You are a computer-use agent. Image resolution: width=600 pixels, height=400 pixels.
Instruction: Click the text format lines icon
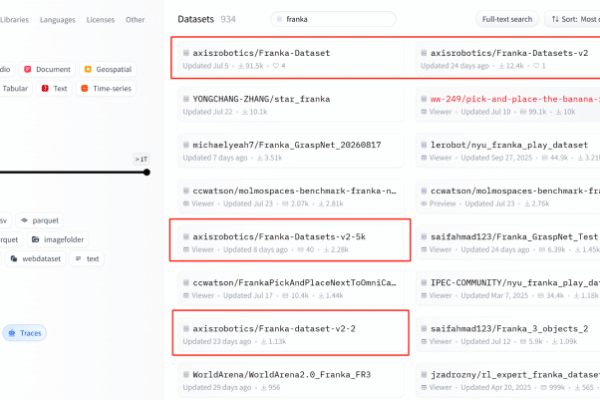tap(78, 259)
